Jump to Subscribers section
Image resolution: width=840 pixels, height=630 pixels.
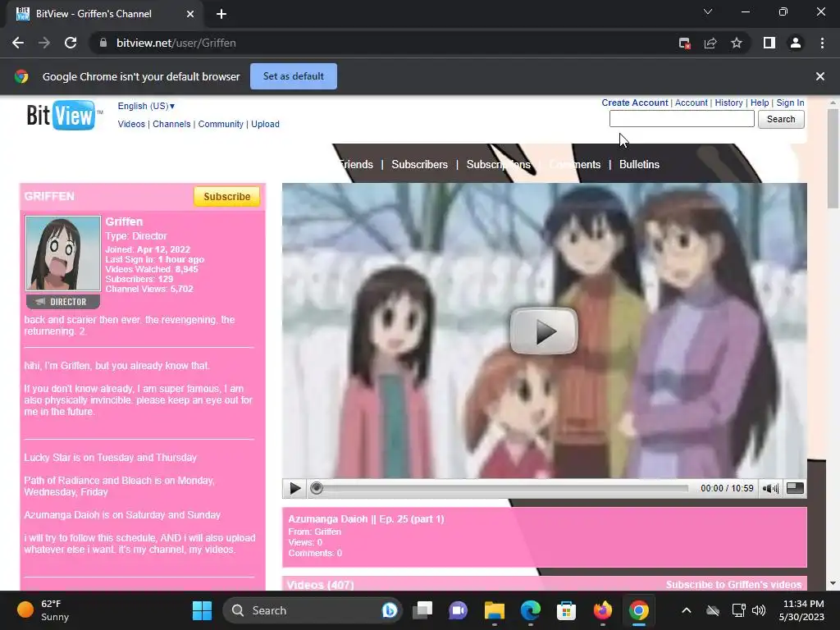(x=419, y=164)
